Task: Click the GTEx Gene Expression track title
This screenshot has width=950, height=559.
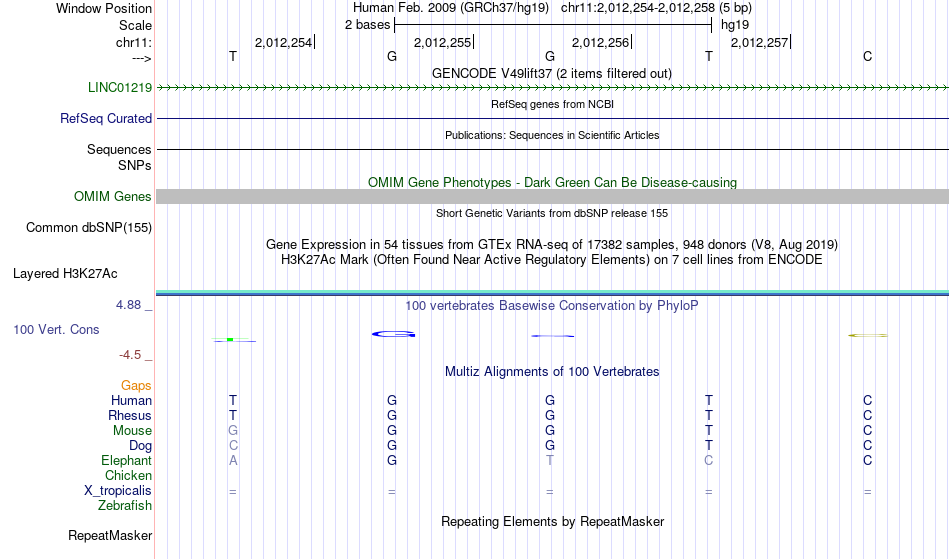Action: 552,244
